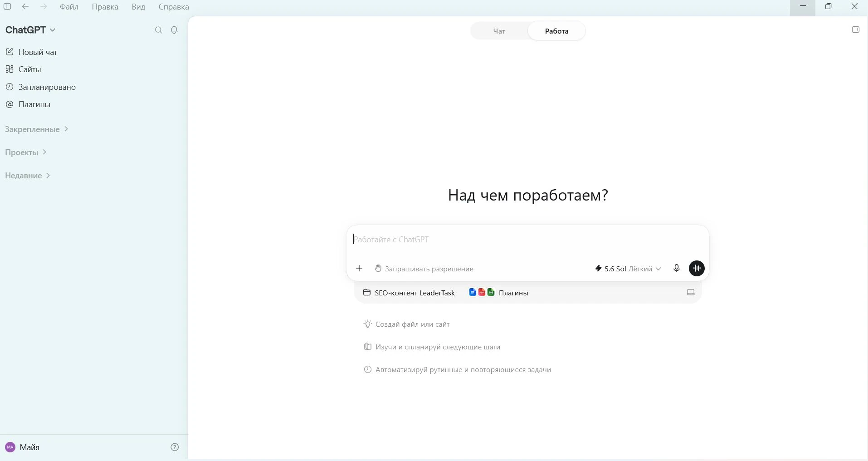Choose Изучи и спланируй следующие шаги
Viewport: 868px width, 461px height.
432,347
